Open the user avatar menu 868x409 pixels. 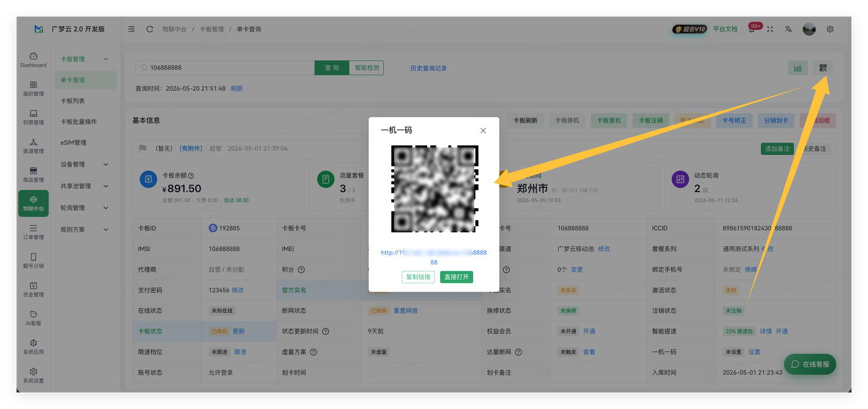coord(809,29)
